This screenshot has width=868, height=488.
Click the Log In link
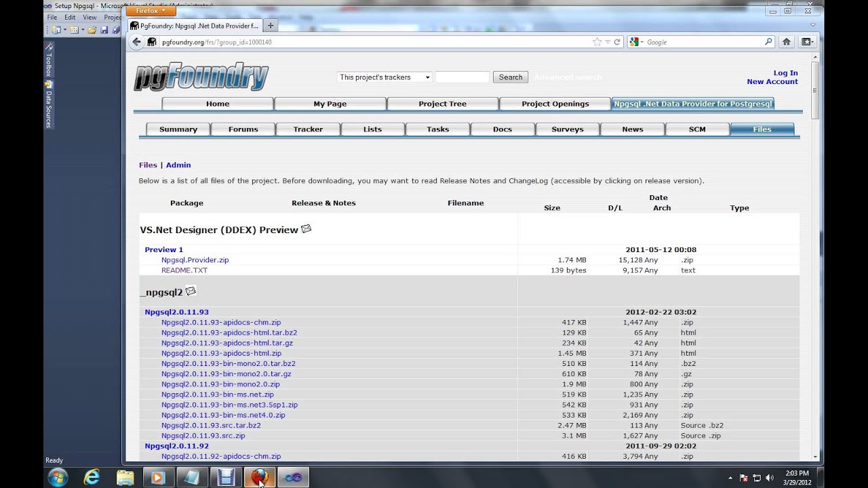[x=785, y=73]
